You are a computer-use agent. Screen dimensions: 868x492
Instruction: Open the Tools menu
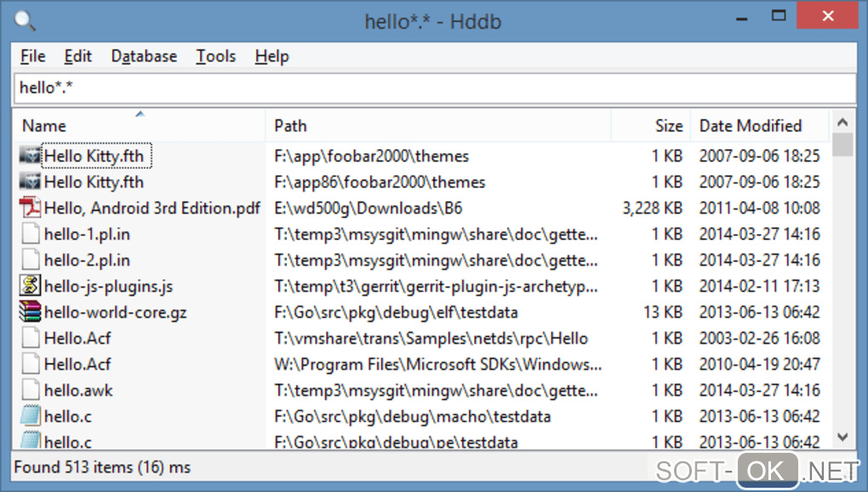click(x=215, y=56)
